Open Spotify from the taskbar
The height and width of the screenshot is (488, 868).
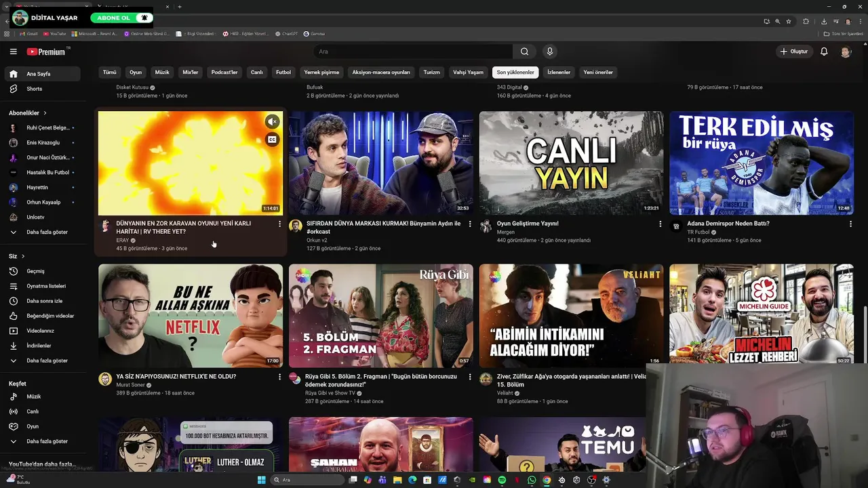click(x=502, y=480)
